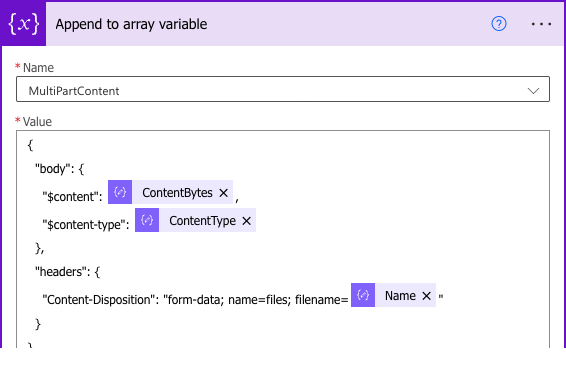566x378 pixels.
Task: Expand the Name dropdown chevron
Action: 533,90
